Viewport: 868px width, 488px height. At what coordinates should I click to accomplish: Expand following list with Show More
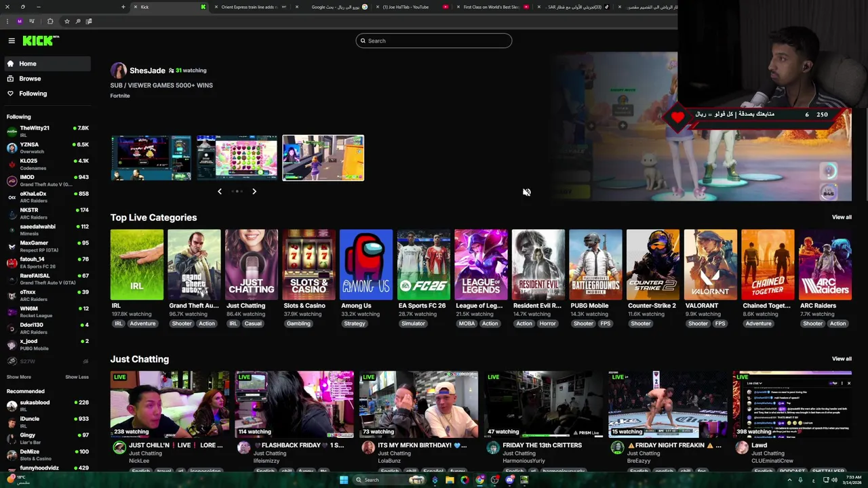[19, 378]
